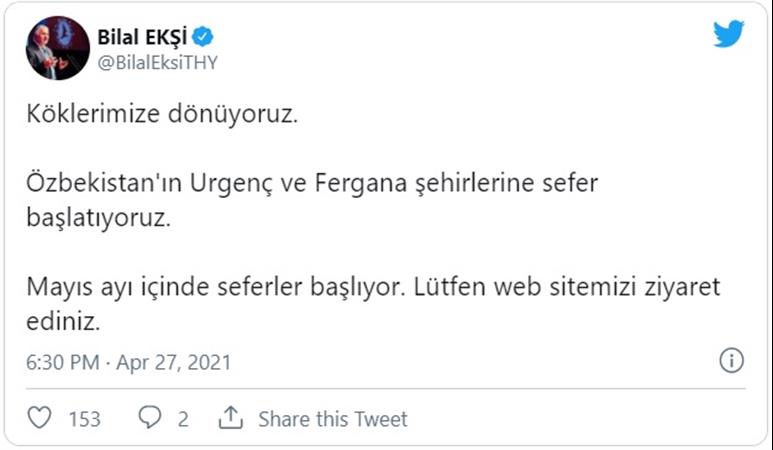Click the Twitter bird logo
773x450 pixels.
tap(728, 34)
